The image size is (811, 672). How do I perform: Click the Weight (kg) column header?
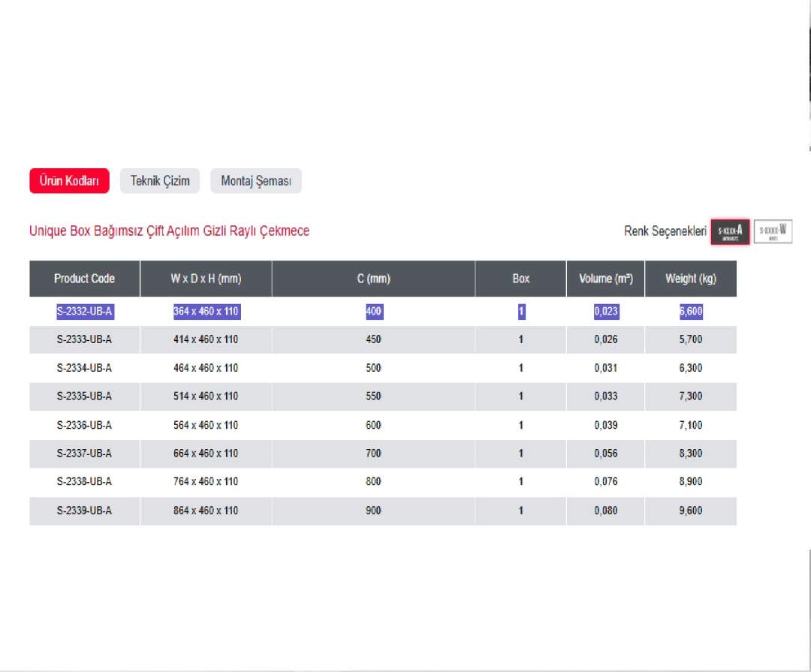pyautogui.click(x=690, y=279)
